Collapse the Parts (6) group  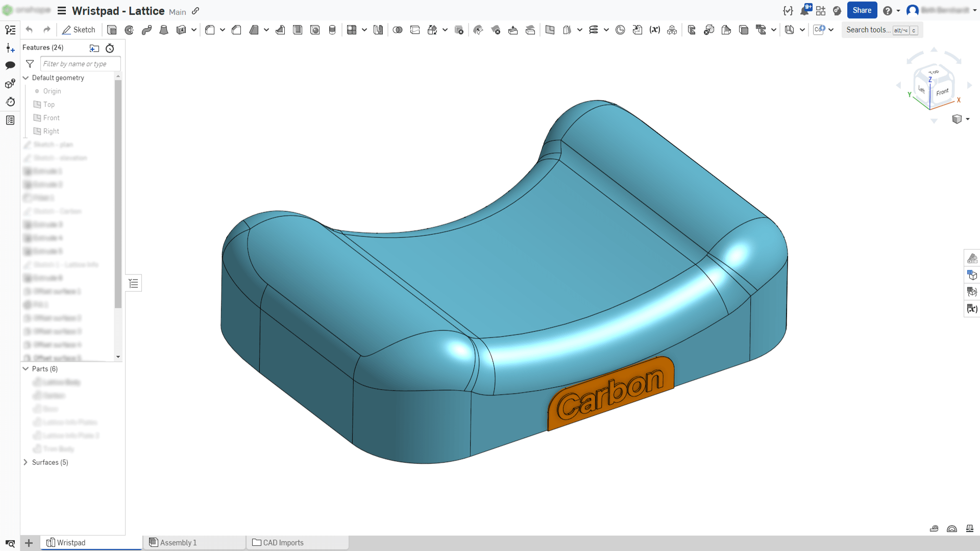26,369
